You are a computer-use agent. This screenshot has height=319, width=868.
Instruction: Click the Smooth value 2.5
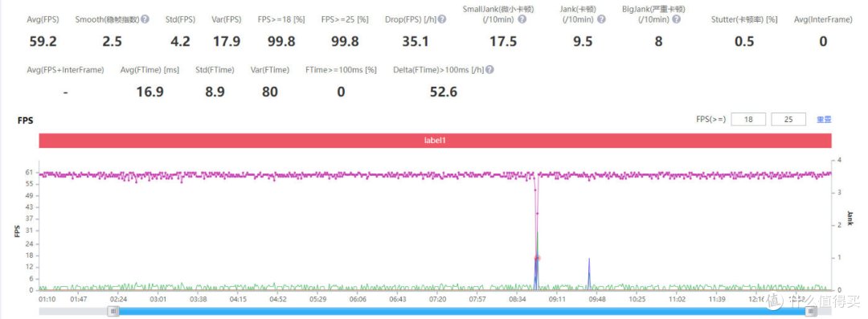tap(113, 42)
